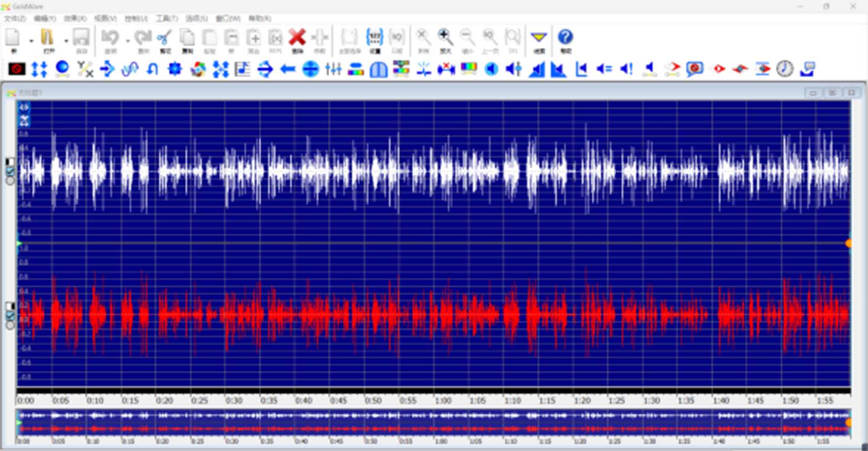Expand the Open file dropdown arrow
The width and height of the screenshot is (868, 451).
coord(66,41)
